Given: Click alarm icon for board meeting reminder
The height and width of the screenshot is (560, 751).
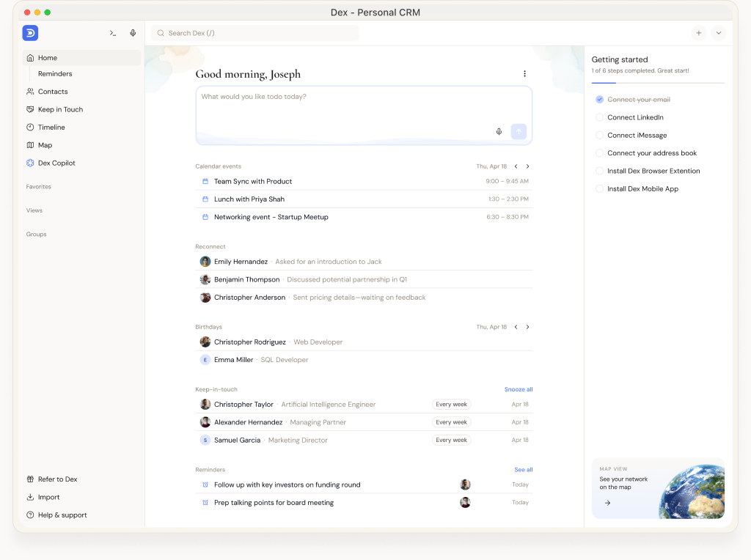Looking at the screenshot, I should coord(205,503).
